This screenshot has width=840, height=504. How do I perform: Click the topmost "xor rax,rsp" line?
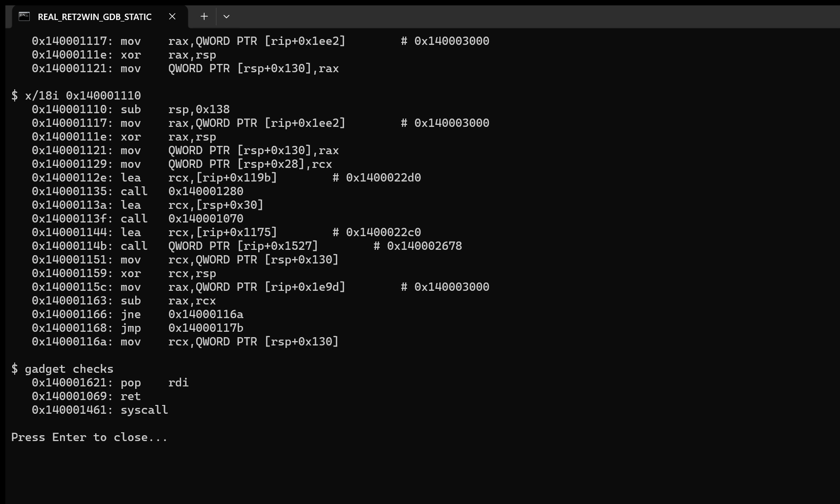pos(124,55)
